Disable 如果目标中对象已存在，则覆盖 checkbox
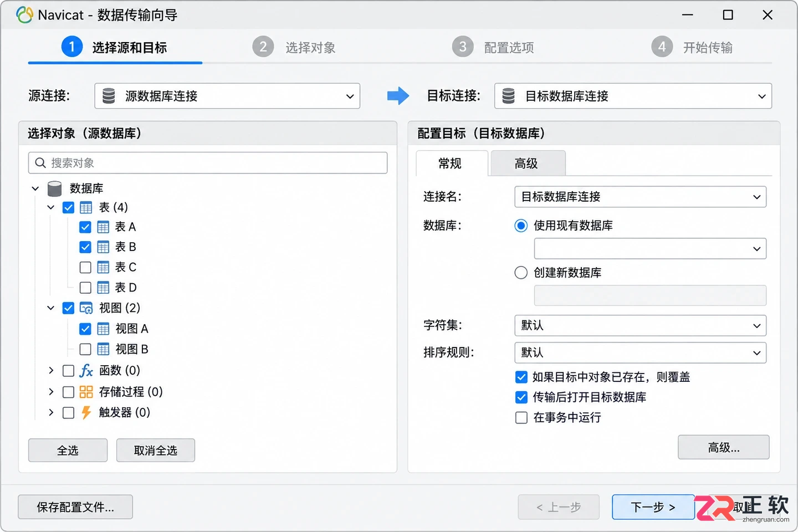This screenshot has height=532, width=798. tap(521, 377)
